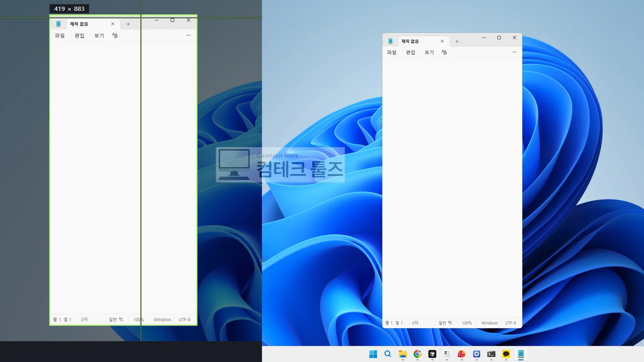
Task: Click the text formatting icon in left Notepad
Action: 115,35
